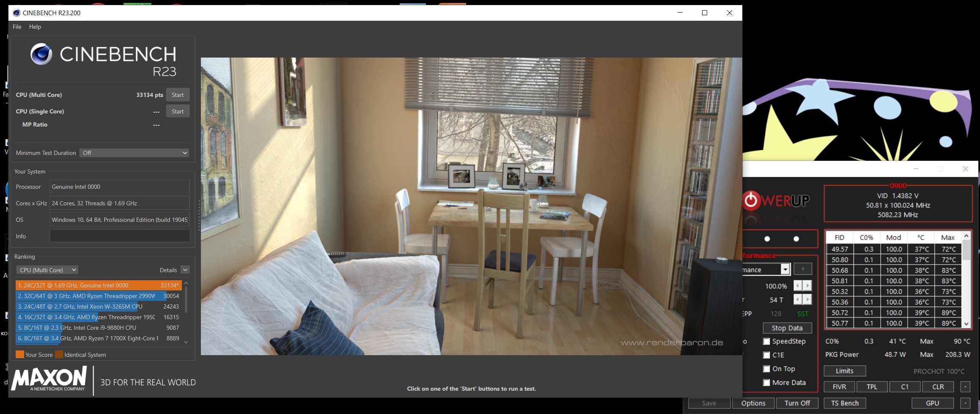The image size is (980, 414).
Task: Open the Ranking CPU (Multi Core) dropdown
Action: 47,270
